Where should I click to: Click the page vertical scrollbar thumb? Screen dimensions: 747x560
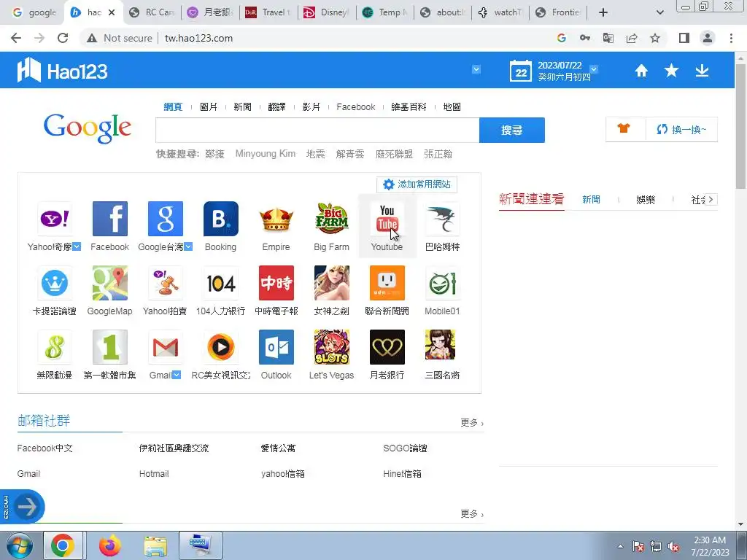pyautogui.click(x=741, y=126)
